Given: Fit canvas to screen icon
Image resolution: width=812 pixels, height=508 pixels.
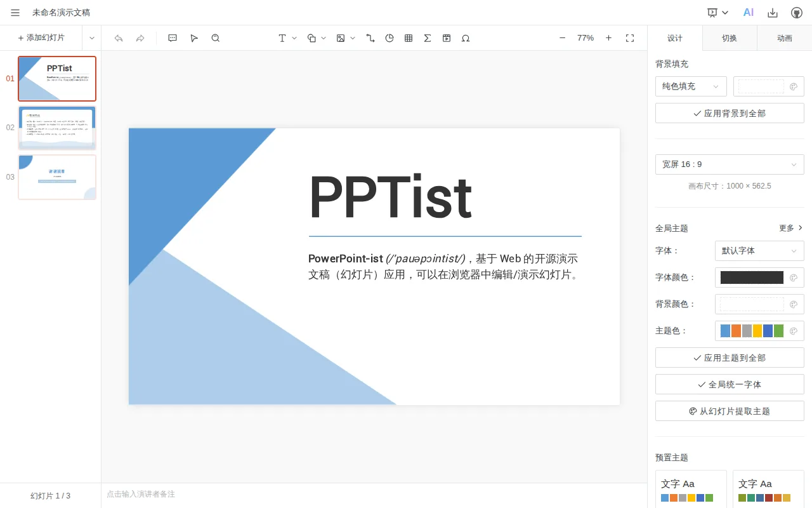Looking at the screenshot, I should tap(630, 38).
